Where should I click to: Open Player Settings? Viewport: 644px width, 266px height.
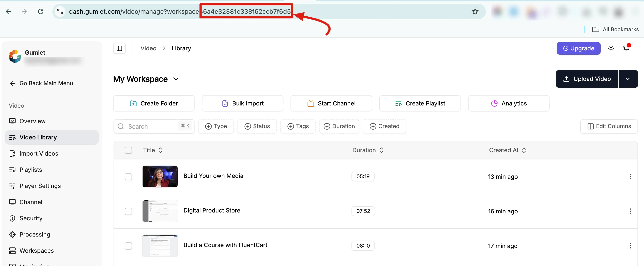tap(35, 186)
